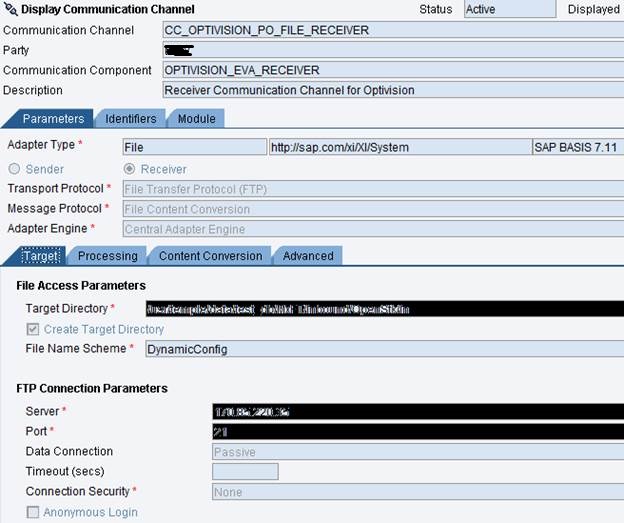The width and height of the screenshot is (624, 523).
Task: Click the Timeout (secs) field
Action: pos(245,472)
